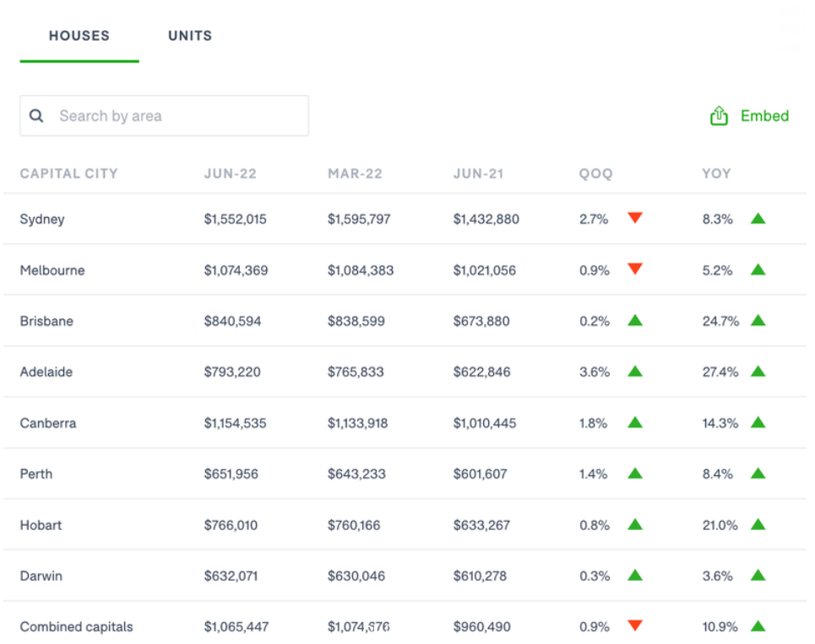Image resolution: width=815 pixels, height=644 pixels.
Task: Select the Perth row name
Action: (35, 474)
